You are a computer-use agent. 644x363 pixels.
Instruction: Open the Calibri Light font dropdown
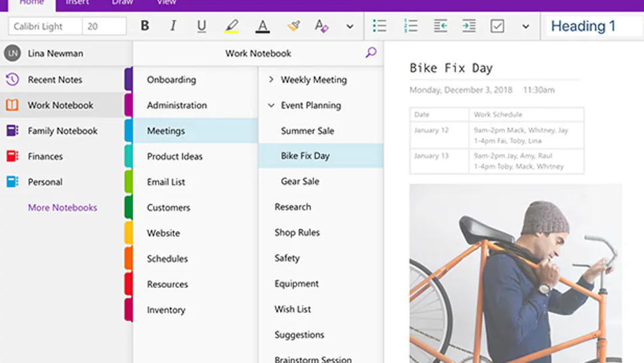coord(45,26)
